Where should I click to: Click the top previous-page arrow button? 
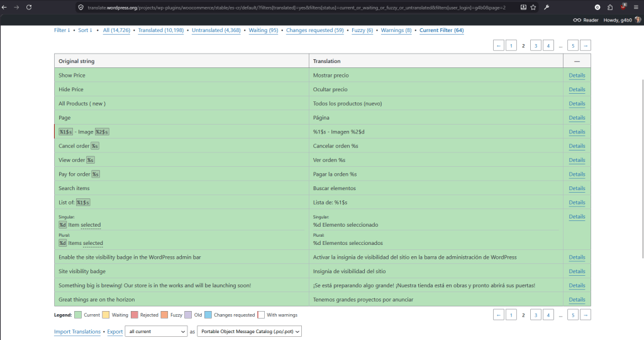tap(499, 45)
